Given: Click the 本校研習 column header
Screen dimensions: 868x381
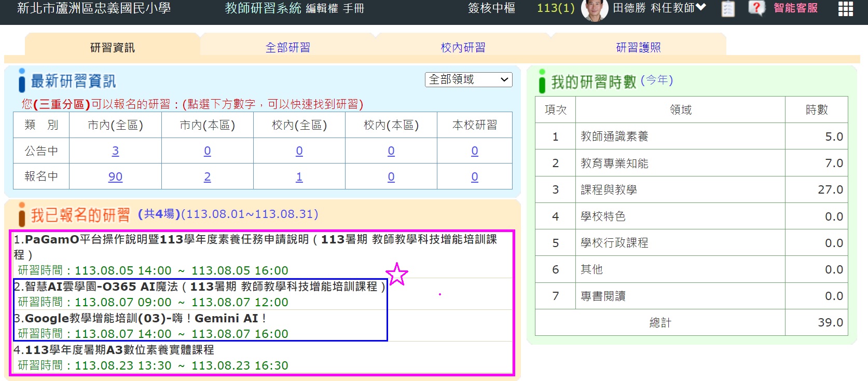Looking at the screenshot, I should click(x=475, y=125).
